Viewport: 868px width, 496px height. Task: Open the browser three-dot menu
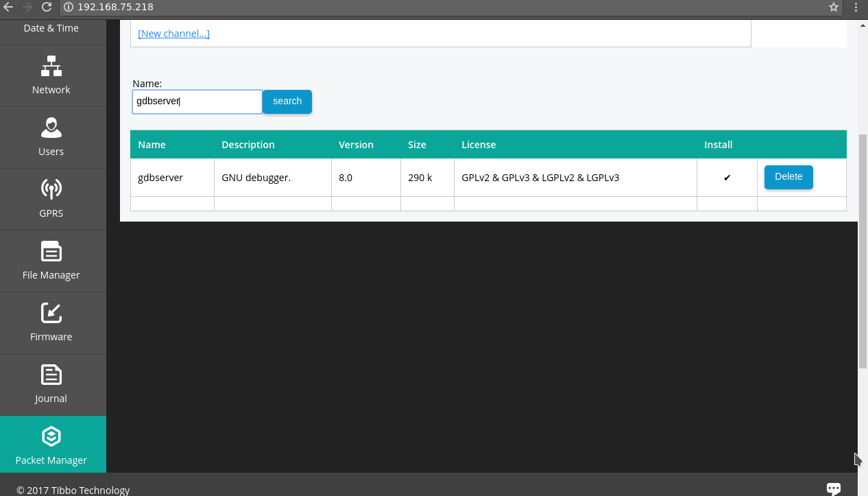coord(856,8)
